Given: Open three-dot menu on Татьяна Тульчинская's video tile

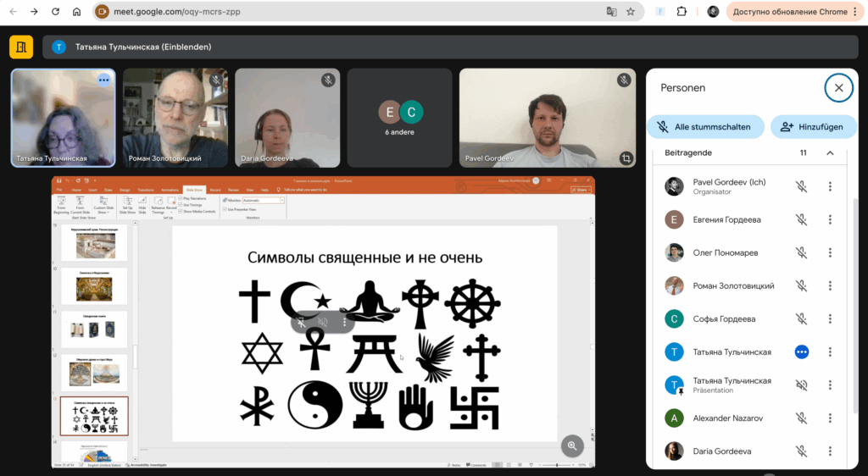Looking at the screenshot, I should pyautogui.click(x=103, y=80).
